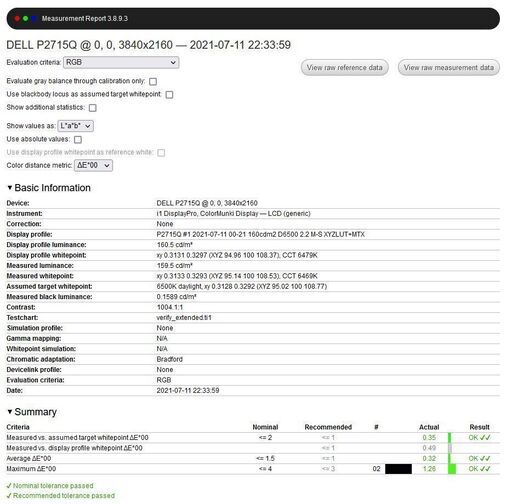Screen dimensions: 512x504
Task: Enable evaluate gray balance through calibration only
Action: point(153,81)
